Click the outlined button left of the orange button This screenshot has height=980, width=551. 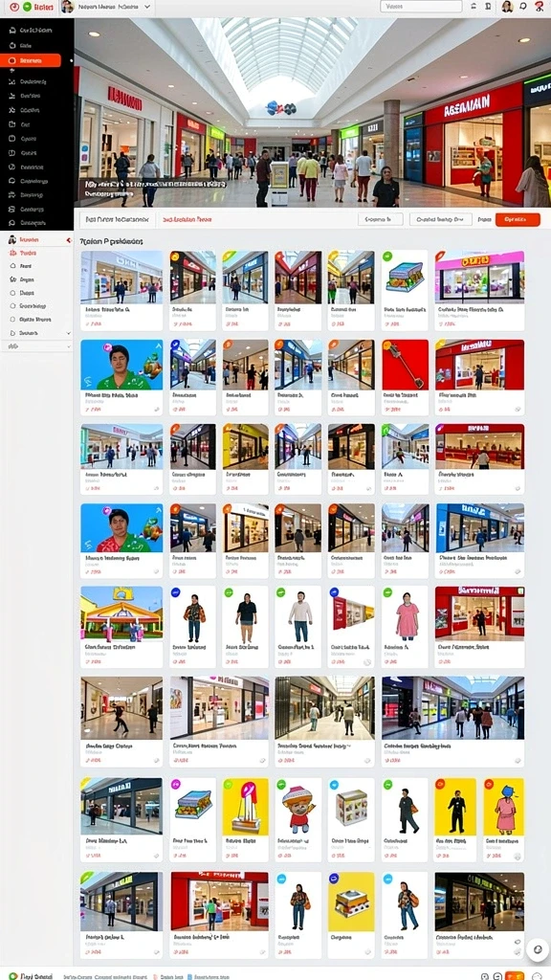point(440,219)
